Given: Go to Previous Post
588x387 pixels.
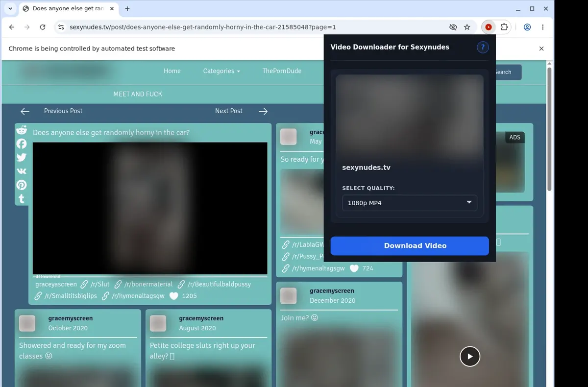Looking at the screenshot, I should click(x=63, y=111).
